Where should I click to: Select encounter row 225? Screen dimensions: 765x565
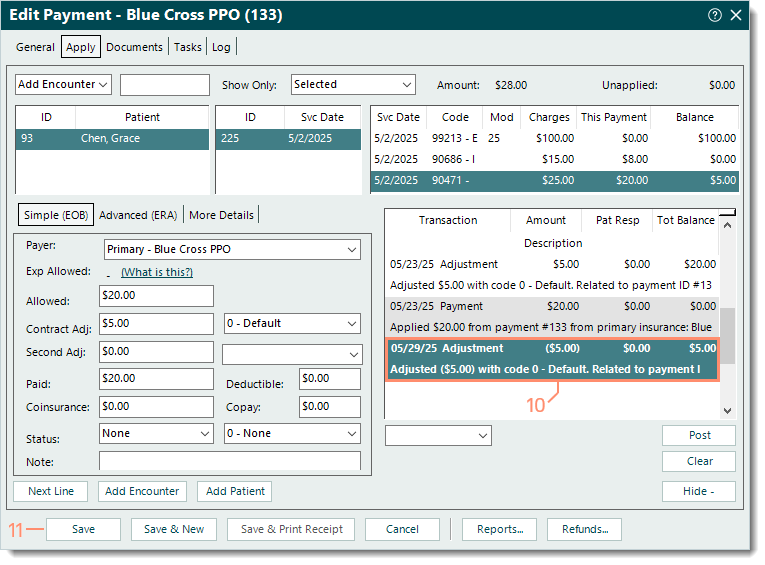click(x=288, y=139)
